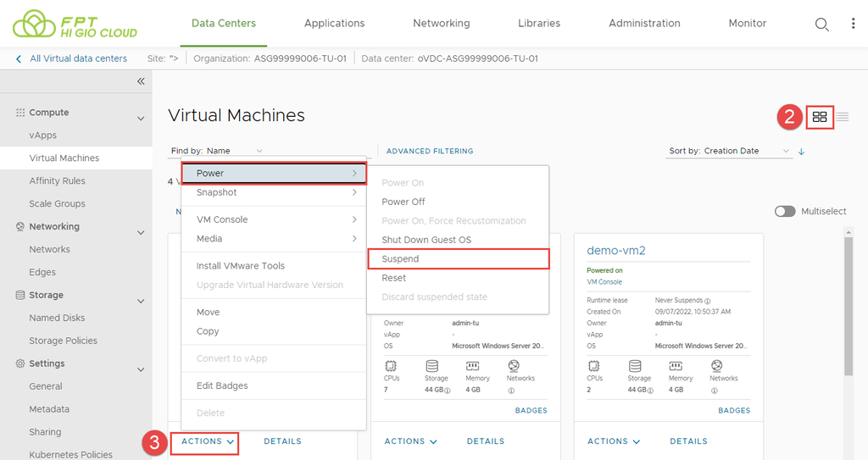Switch to list view icon
The image size is (868, 460).
[843, 117]
